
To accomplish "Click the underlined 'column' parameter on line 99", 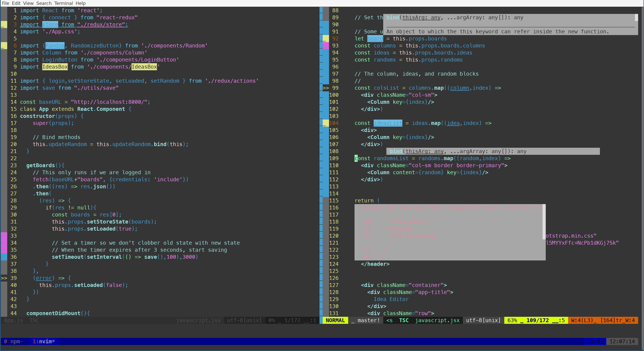I will click(x=460, y=88).
